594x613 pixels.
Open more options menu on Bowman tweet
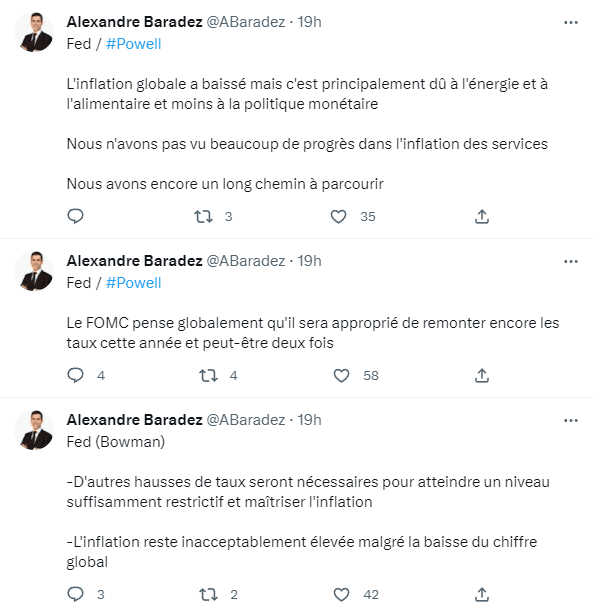pos(571,420)
